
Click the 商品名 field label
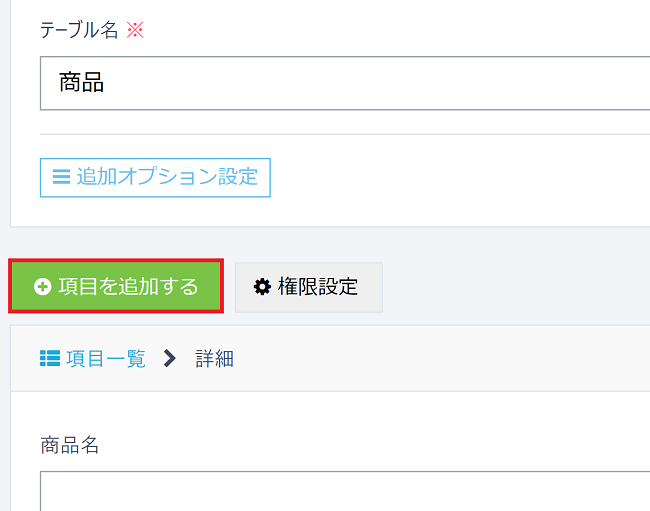(x=70, y=445)
